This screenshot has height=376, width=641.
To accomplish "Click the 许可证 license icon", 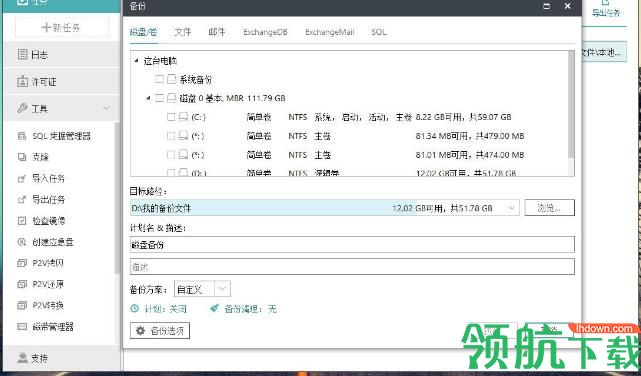I will [x=22, y=81].
